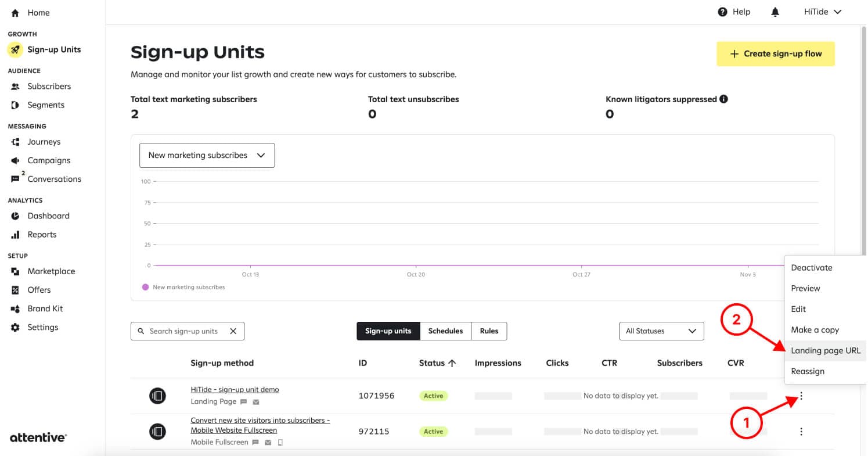Viewport: 868px width, 456px height.
Task: Switch to the Schedules tab
Action: tap(445, 331)
